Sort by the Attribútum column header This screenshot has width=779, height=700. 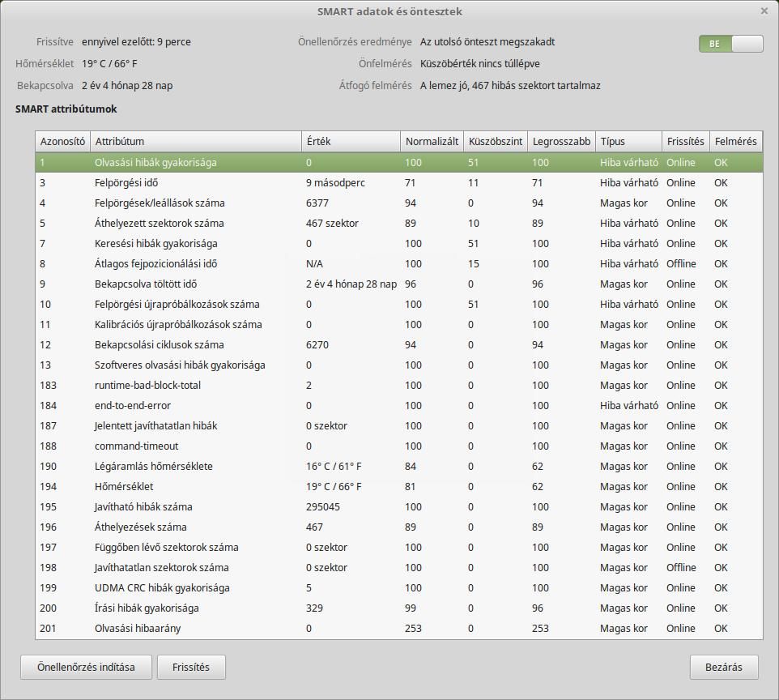point(196,141)
